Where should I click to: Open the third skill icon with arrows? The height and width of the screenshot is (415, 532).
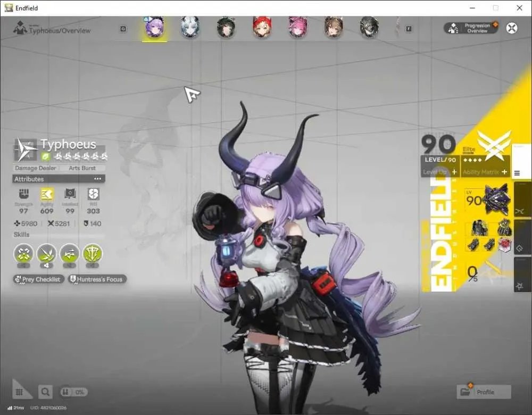coord(70,254)
